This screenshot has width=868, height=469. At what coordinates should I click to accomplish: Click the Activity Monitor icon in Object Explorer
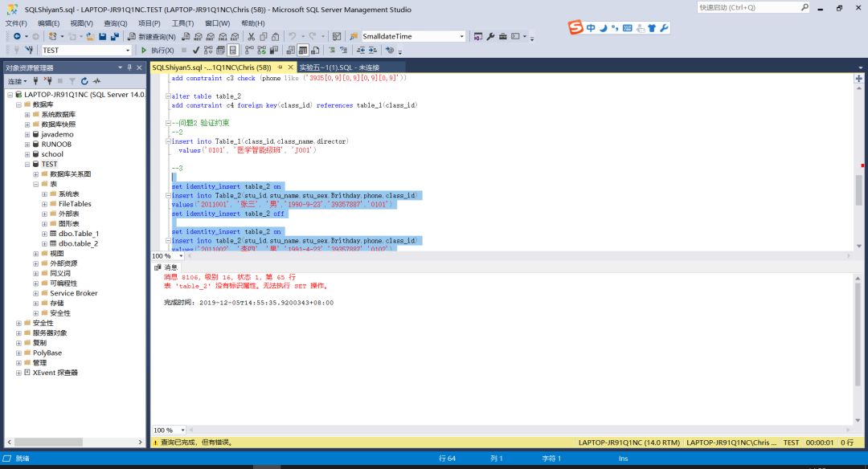coord(96,81)
